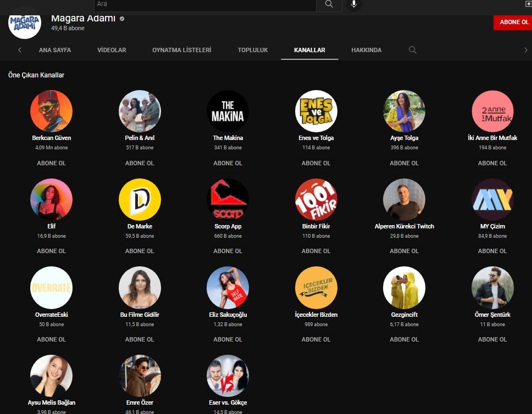Viewport: 532px width, 414px height.
Task: Open the Scorp App channel logo
Action: (x=228, y=199)
